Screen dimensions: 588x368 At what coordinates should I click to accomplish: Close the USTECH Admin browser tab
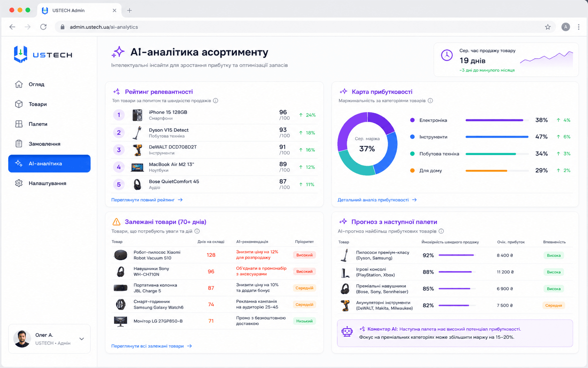point(115,10)
